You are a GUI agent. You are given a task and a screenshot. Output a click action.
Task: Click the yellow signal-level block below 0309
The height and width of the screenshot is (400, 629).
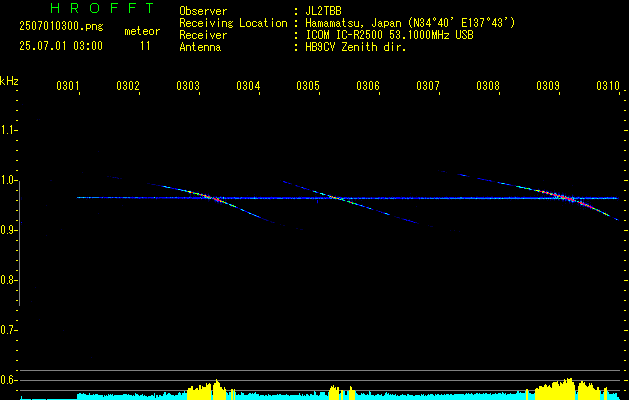click(573, 389)
